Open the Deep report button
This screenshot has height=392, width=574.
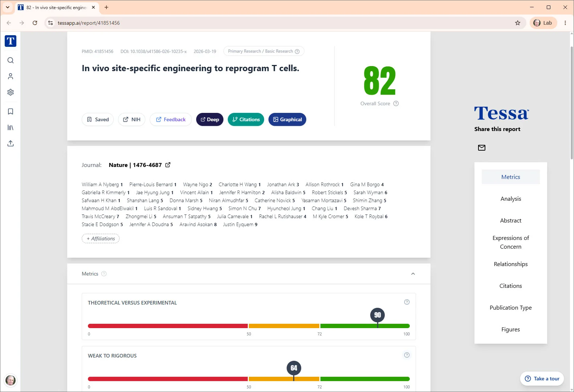[x=210, y=119]
